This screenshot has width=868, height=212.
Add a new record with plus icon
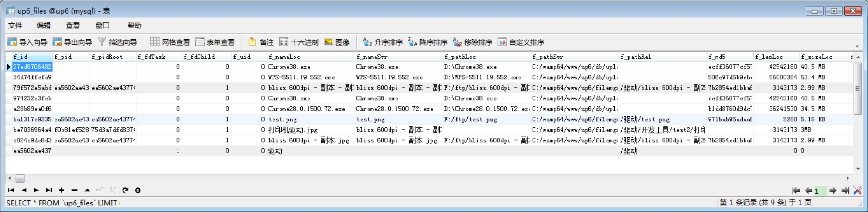pos(62,190)
